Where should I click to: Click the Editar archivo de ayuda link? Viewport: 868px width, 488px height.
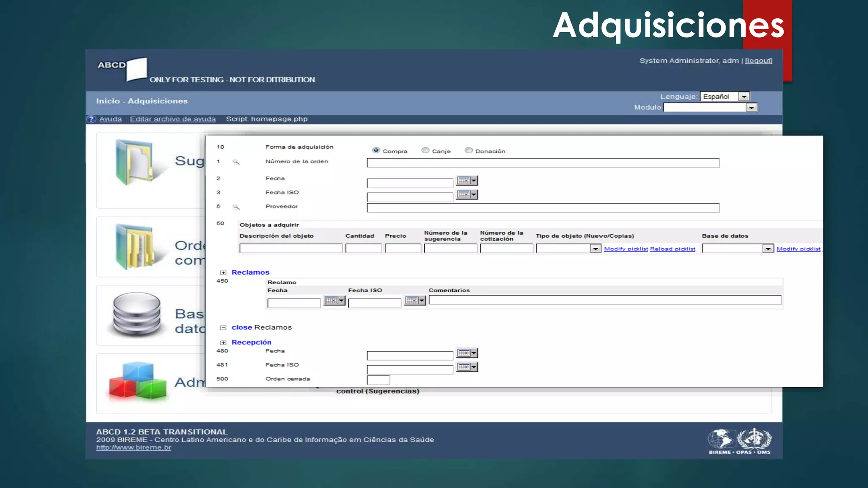coord(172,119)
